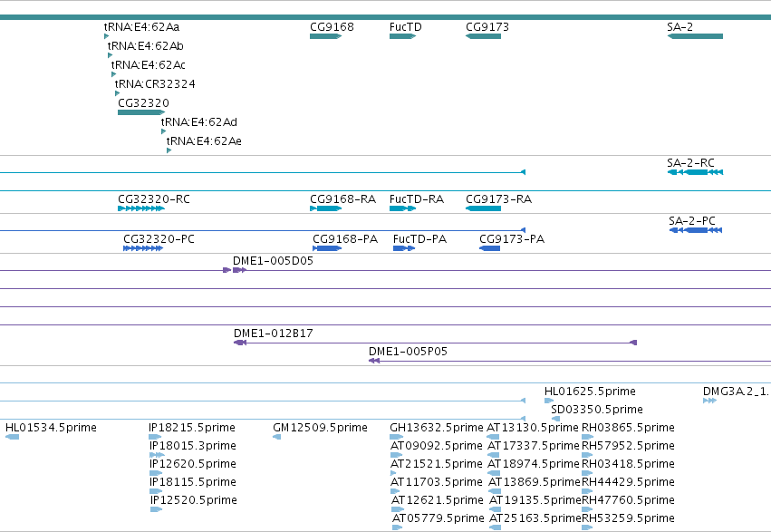Select the AT05779.5prime EST

pyautogui.click(x=398, y=527)
